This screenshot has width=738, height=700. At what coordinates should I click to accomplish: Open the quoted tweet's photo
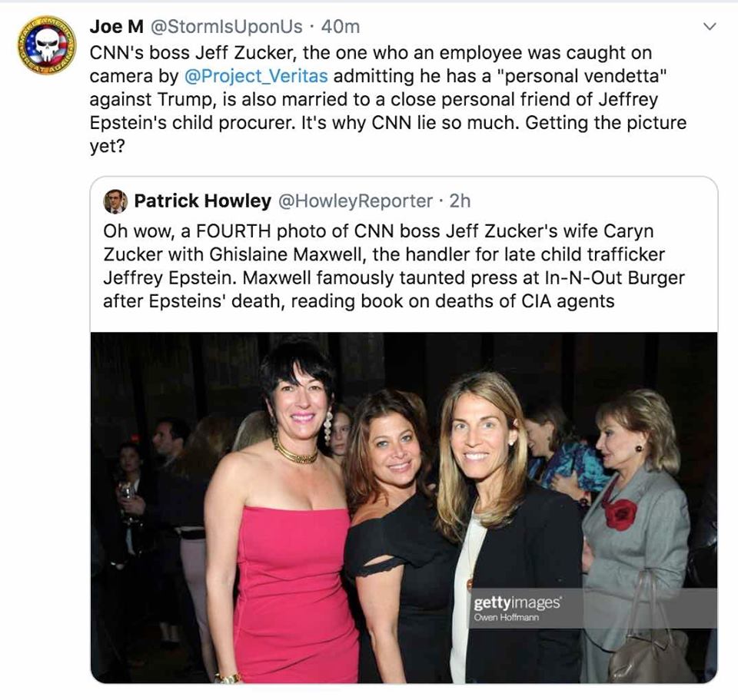click(x=404, y=507)
